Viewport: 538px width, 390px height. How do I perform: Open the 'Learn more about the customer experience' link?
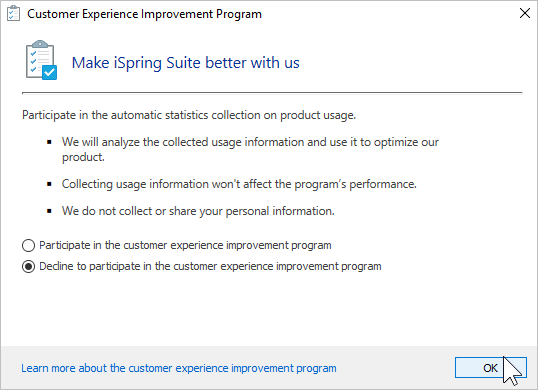[179, 368]
